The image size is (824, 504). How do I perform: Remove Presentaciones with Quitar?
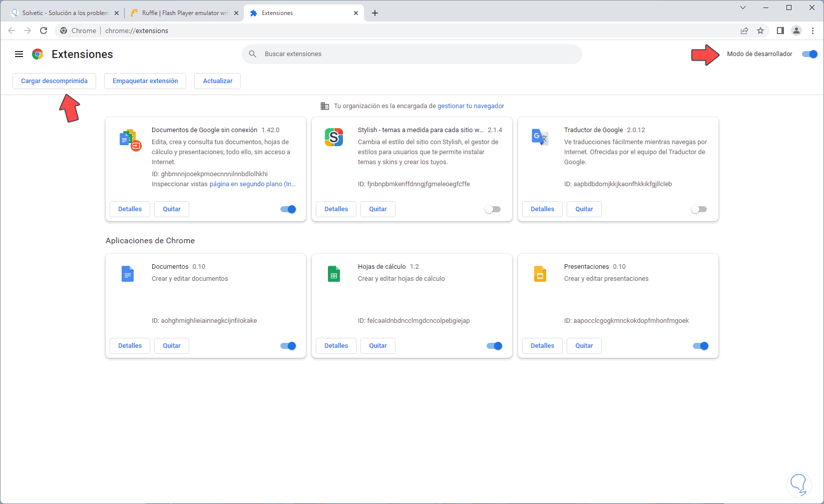(584, 346)
